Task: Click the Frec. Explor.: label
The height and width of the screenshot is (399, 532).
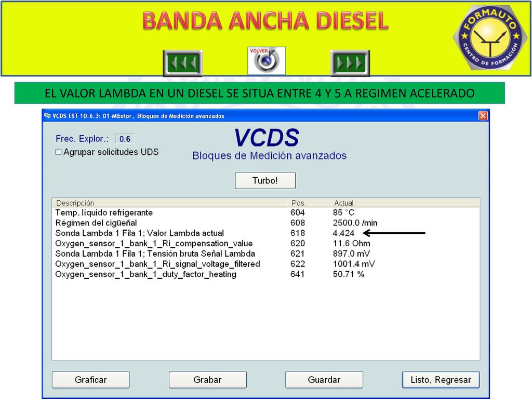Action: 82,139
